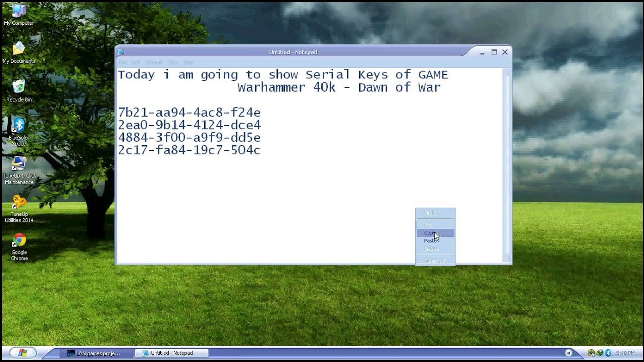Screen dimensions: 644x362
Task: Open the File menu in Notepad
Action: pyautogui.click(x=123, y=62)
